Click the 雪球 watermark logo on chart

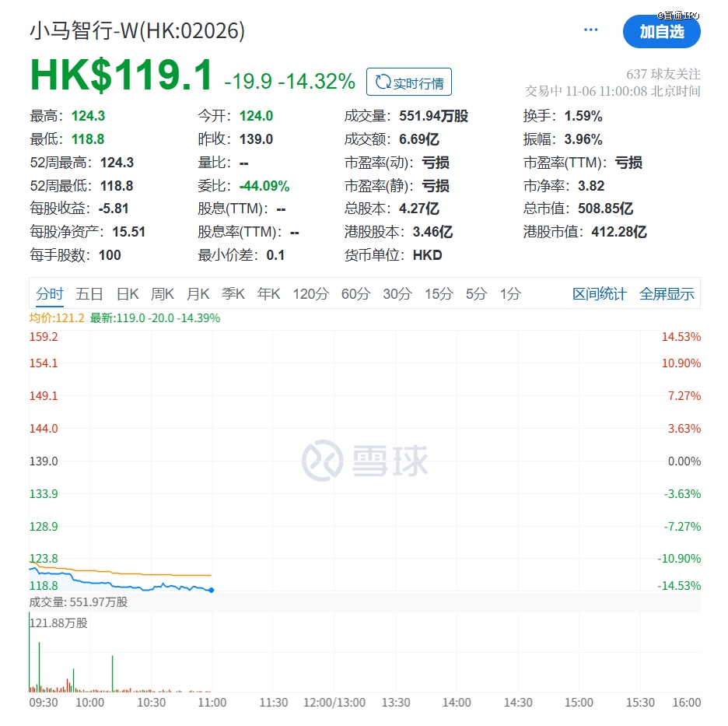click(365, 460)
